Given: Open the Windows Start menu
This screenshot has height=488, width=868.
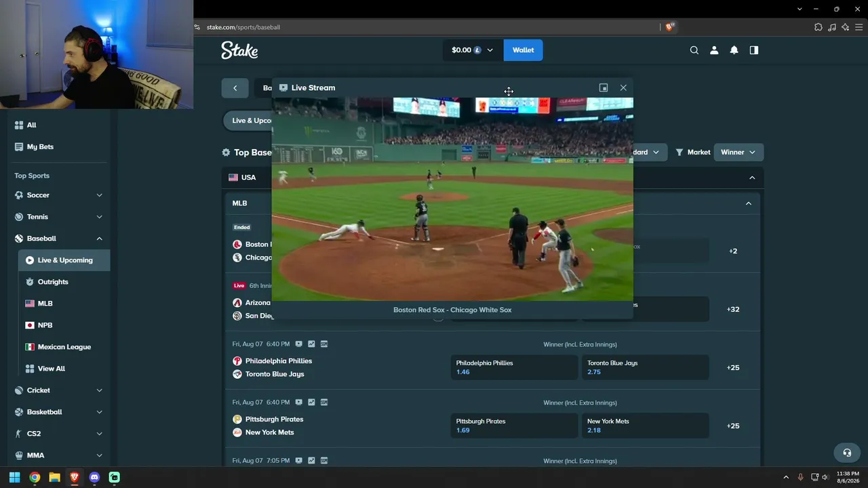Looking at the screenshot, I should pyautogui.click(x=14, y=477).
